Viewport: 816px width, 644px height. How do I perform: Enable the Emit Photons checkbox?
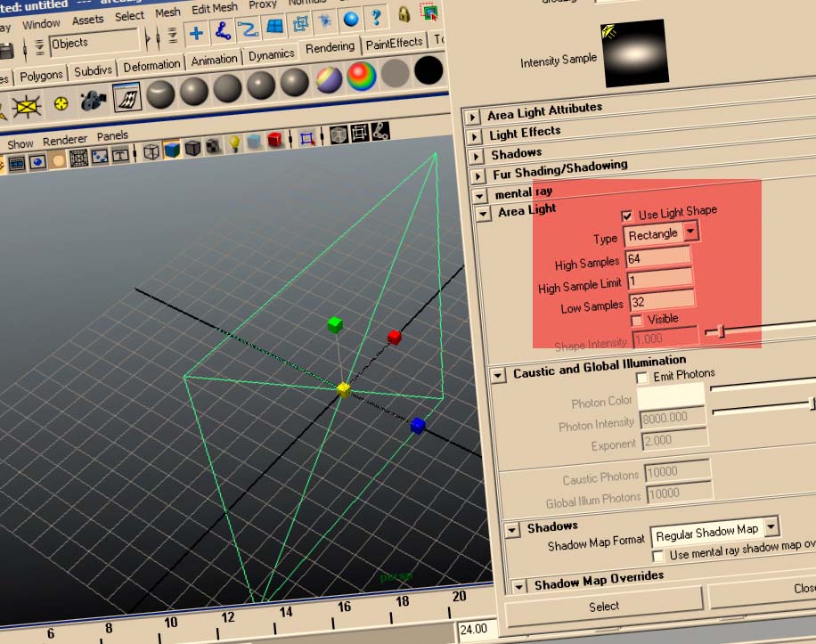pyautogui.click(x=642, y=378)
